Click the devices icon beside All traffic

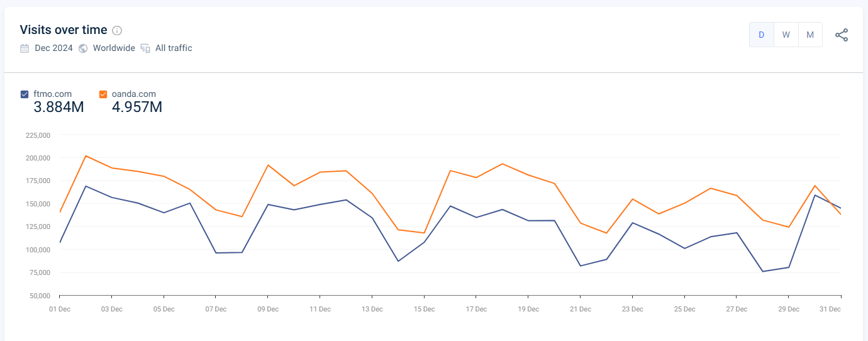pyautogui.click(x=145, y=48)
